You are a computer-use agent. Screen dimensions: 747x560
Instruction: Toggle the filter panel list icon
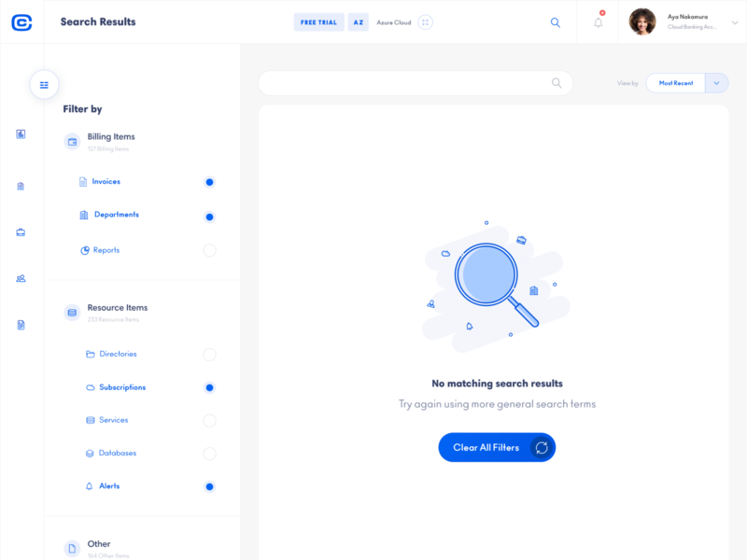44,85
